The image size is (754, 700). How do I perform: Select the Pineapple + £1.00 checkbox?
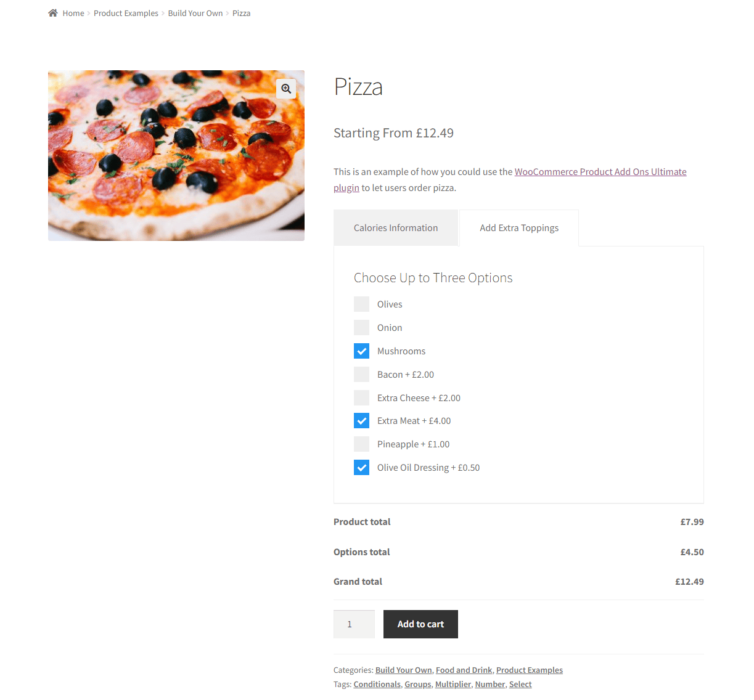pos(362,444)
